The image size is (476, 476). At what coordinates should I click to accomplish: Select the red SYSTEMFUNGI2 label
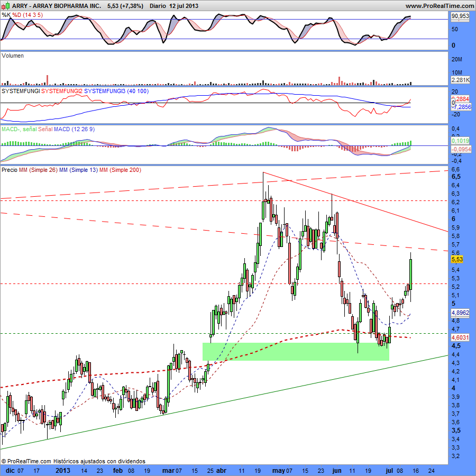click(62, 91)
